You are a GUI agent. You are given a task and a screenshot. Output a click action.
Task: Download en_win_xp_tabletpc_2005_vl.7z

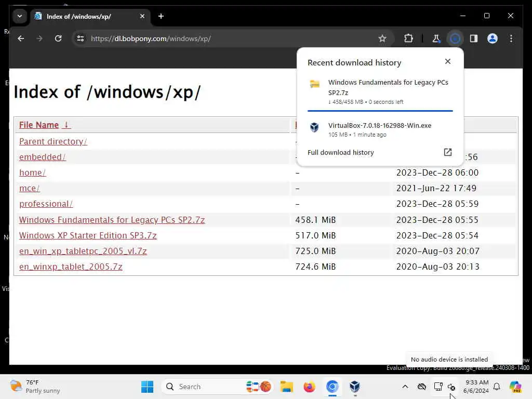(x=83, y=251)
